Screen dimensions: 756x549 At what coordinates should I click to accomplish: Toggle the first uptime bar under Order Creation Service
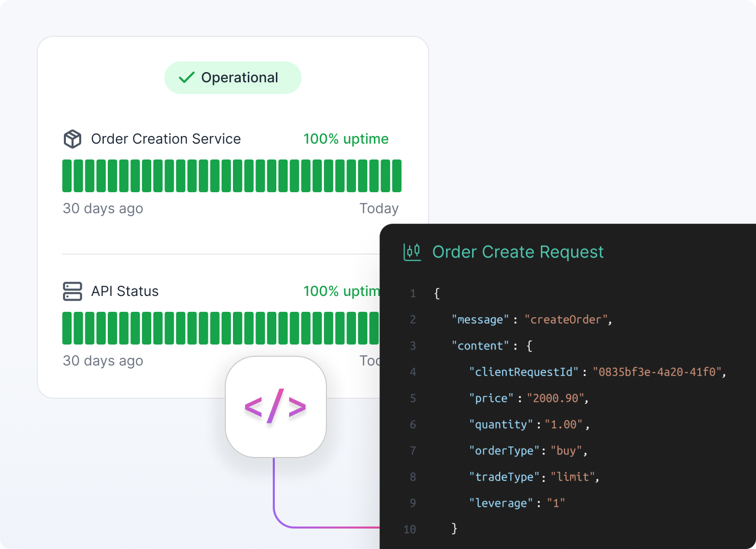(67, 175)
